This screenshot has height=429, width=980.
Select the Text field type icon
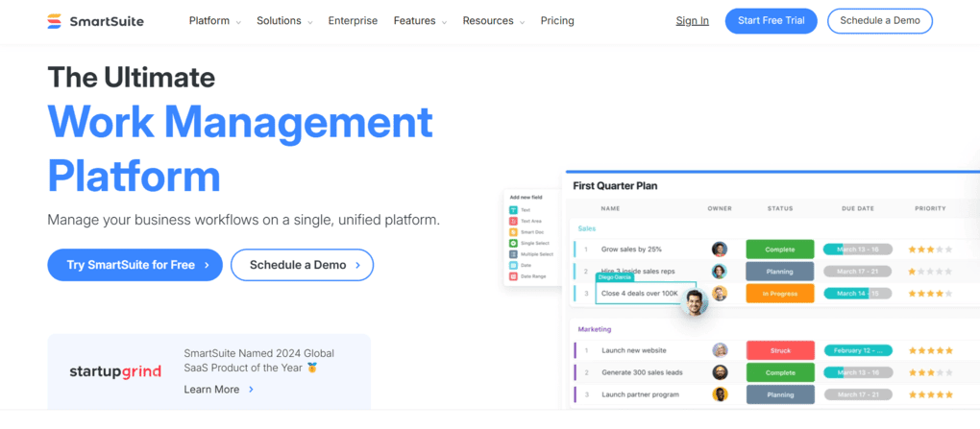pos(514,210)
